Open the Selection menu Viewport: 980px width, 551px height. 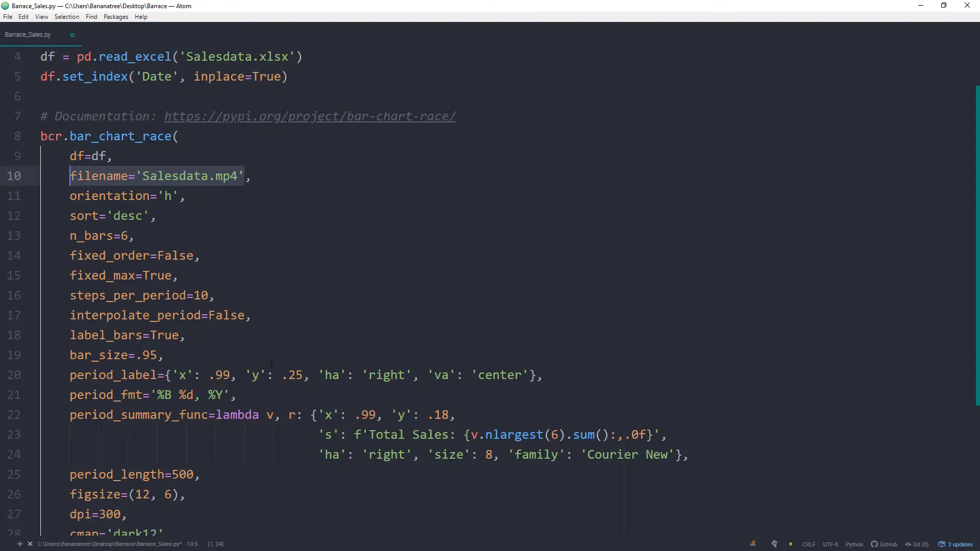[66, 17]
